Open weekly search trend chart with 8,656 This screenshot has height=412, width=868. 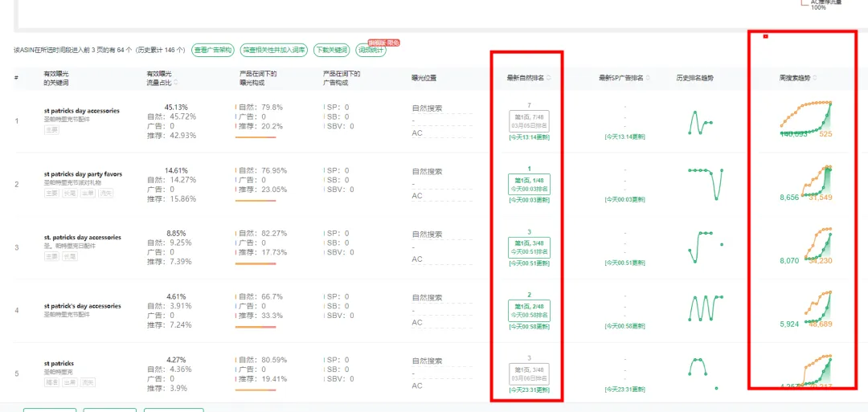(806, 182)
